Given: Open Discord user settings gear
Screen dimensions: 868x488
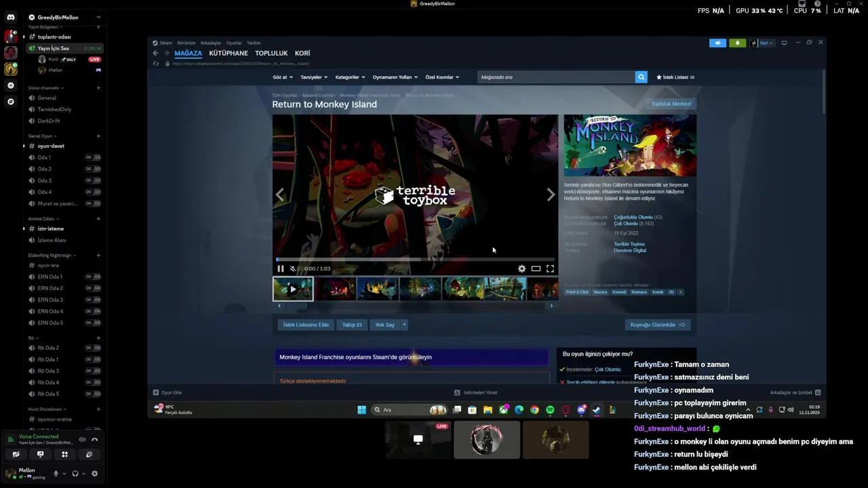Looking at the screenshot, I should pyautogui.click(x=94, y=474).
